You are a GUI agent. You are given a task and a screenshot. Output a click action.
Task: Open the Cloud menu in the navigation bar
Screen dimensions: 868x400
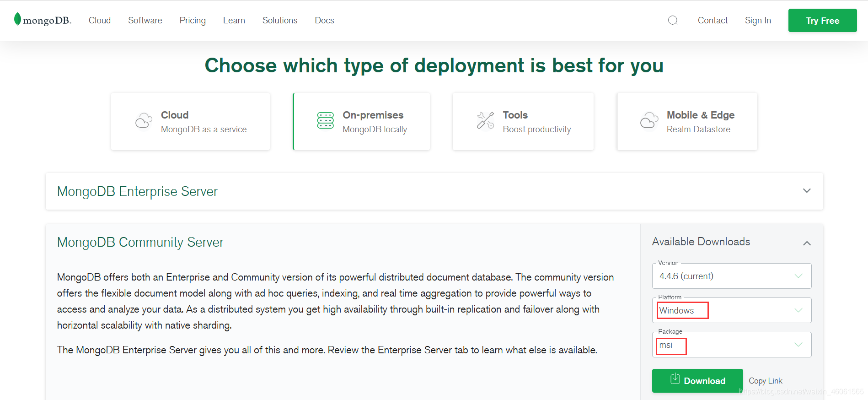point(100,21)
